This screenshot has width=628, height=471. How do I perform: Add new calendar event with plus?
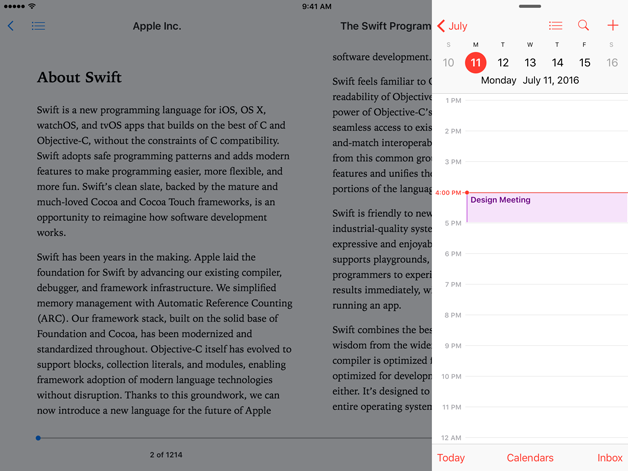tap(612, 26)
